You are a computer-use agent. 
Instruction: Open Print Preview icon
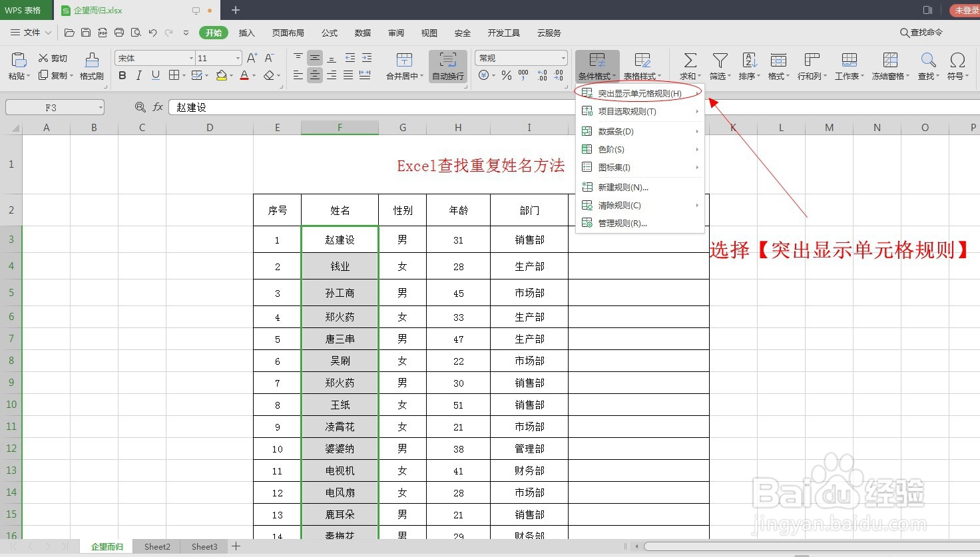coord(136,32)
